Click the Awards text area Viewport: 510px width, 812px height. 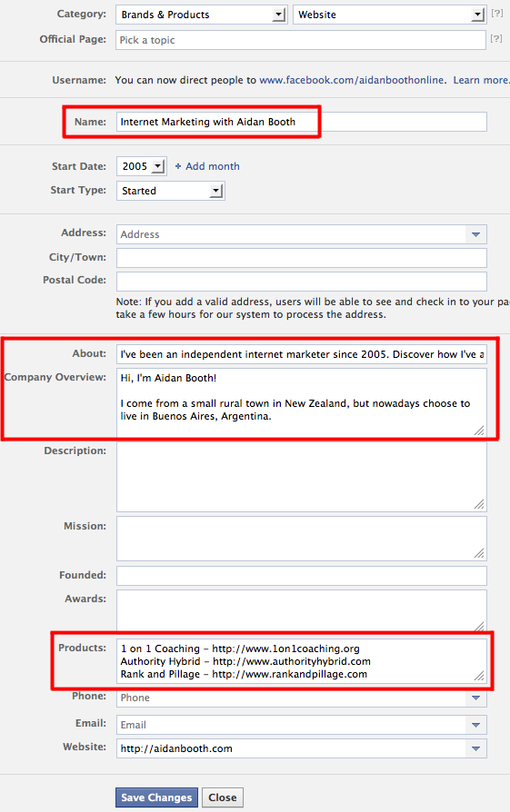(x=301, y=611)
